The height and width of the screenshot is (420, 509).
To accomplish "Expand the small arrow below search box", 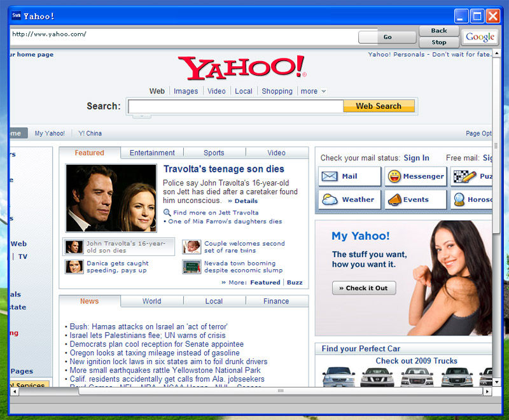I will click(142, 116).
